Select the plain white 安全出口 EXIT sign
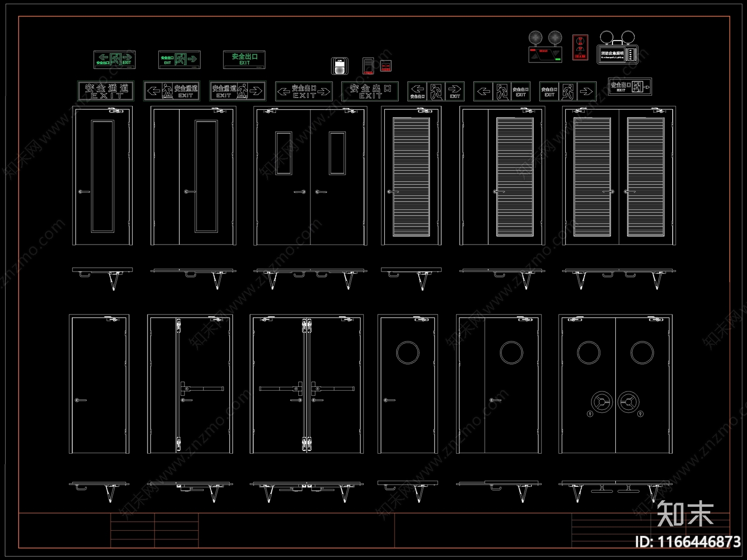The width and height of the screenshot is (747, 560). 370,91
